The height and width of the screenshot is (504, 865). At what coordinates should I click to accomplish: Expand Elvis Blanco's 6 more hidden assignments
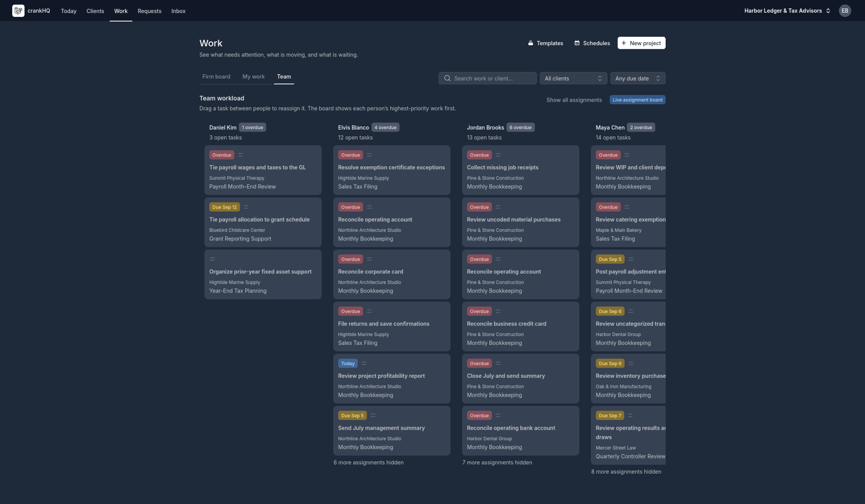click(x=368, y=463)
